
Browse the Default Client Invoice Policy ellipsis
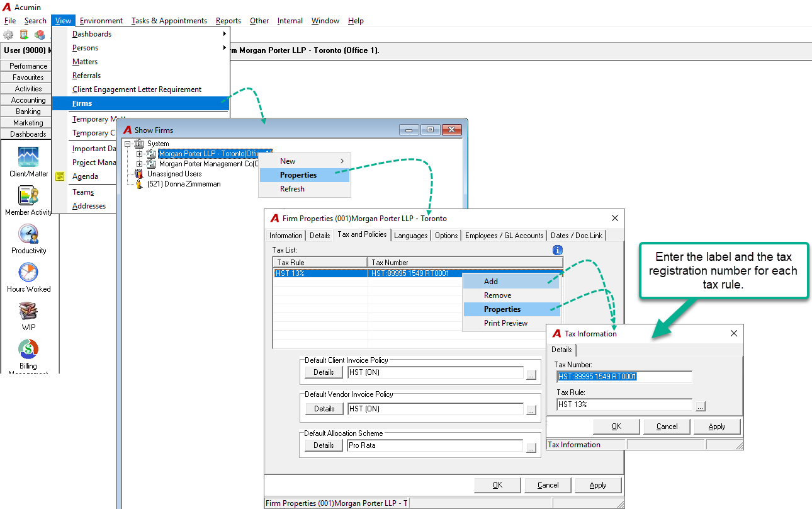(x=531, y=374)
